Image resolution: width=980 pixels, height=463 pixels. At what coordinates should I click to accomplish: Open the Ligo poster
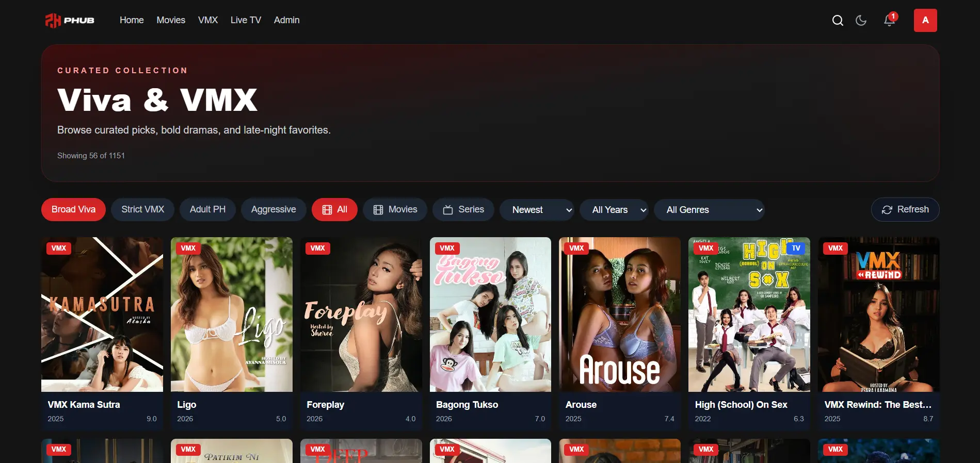tap(232, 315)
